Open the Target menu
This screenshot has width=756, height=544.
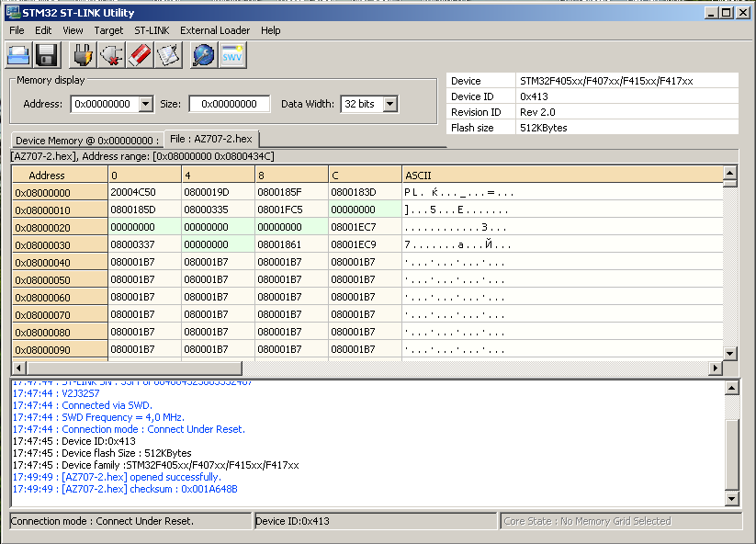click(x=108, y=30)
